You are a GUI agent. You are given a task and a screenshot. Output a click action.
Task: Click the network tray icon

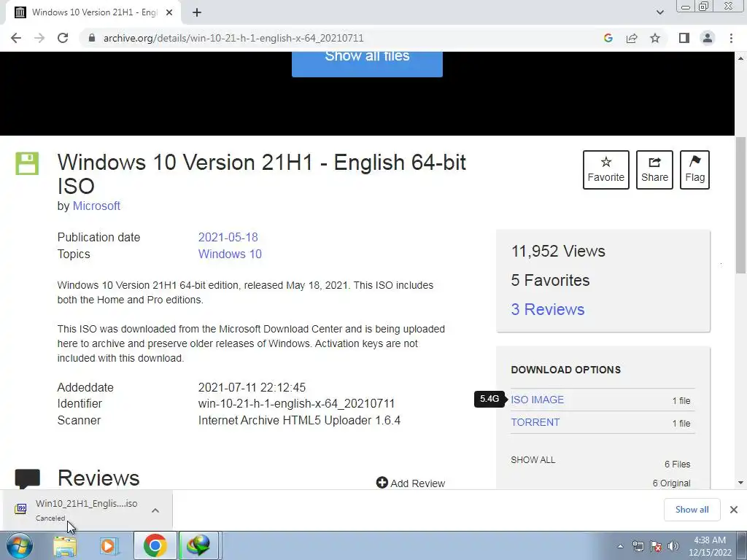(x=638, y=546)
